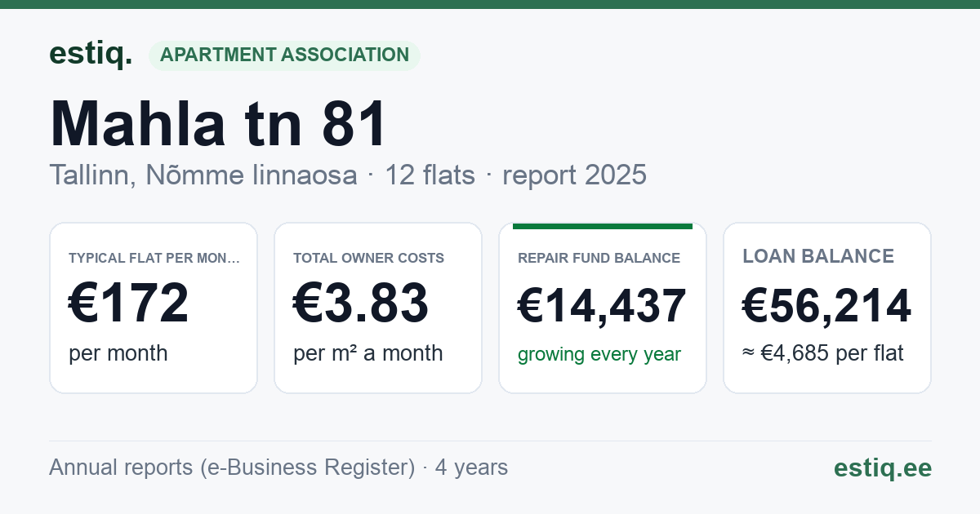The height and width of the screenshot is (514, 980).
Task: Click the estiq. logo
Action: point(91,55)
